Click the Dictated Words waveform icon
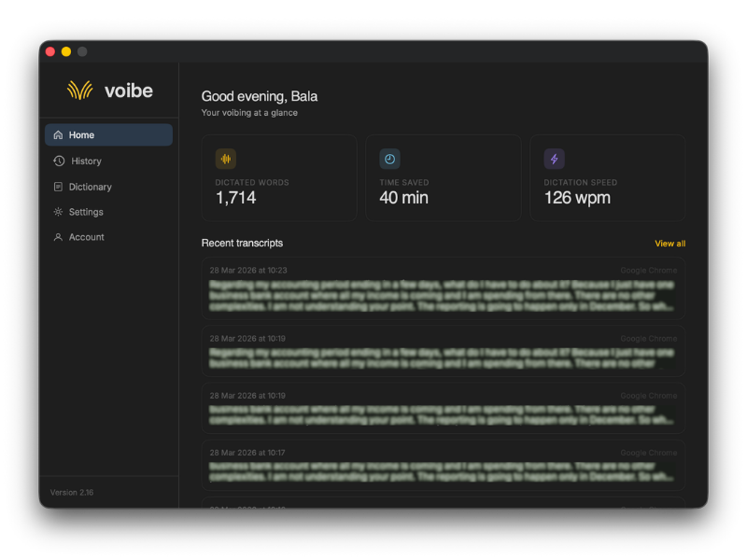Screen dimensions: 747x560 point(226,159)
